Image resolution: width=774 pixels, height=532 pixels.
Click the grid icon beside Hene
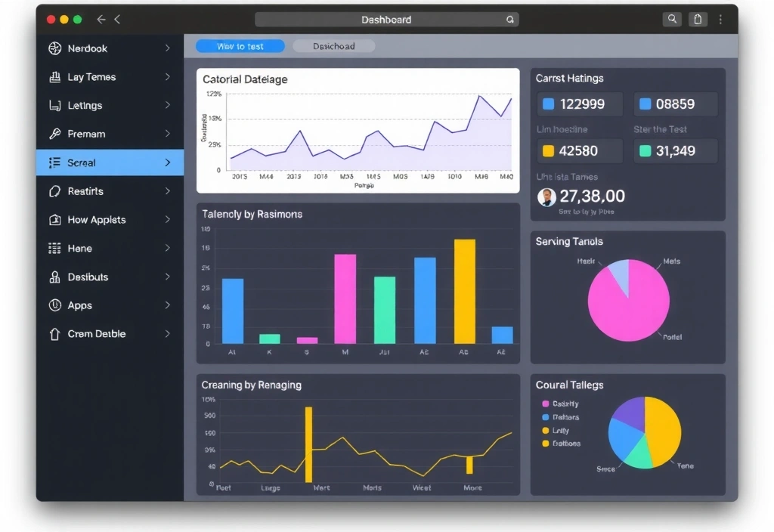coord(54,249)
